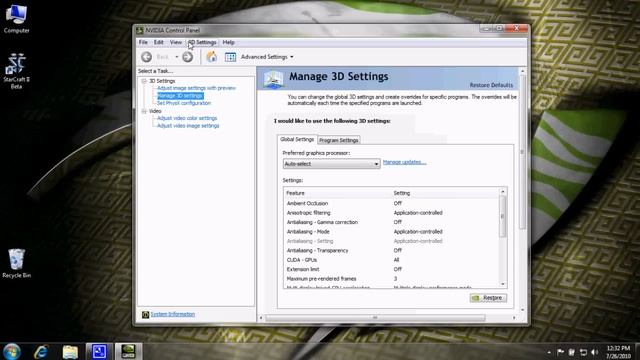The image size is (640, 360).
Task: Show hidden system tray icons arrow
Action: [549, 352]
